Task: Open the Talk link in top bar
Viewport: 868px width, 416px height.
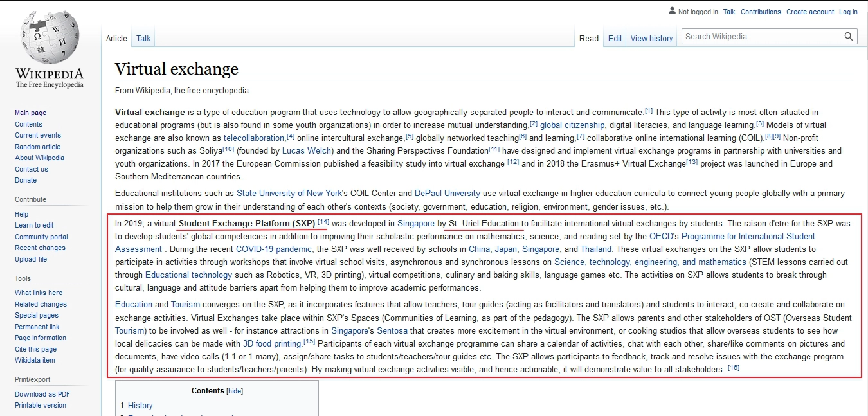Action: pyautogui.click(x=729, y=12)
